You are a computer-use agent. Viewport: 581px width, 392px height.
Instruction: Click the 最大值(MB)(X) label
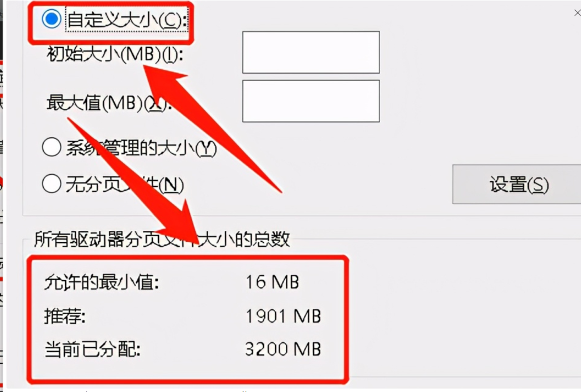pos(110,103)
